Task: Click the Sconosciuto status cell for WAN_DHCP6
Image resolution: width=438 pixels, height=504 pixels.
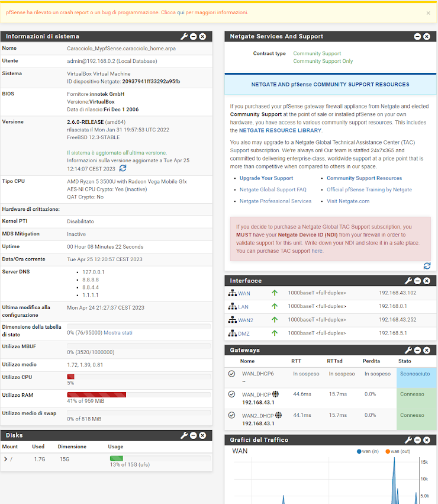Action: click(417, 378)
